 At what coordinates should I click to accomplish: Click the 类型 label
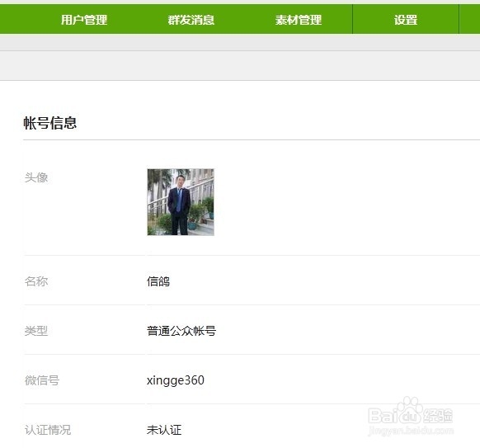[36, 331]
